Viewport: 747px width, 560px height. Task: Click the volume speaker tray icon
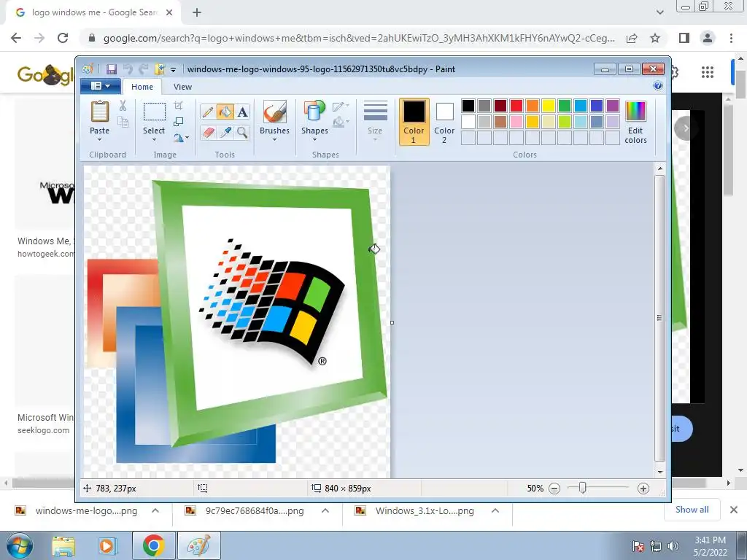point(673,547)
